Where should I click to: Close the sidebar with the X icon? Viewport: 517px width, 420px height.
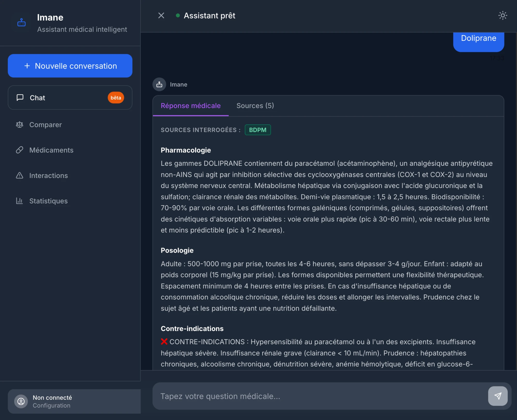(x=161, y=16)
